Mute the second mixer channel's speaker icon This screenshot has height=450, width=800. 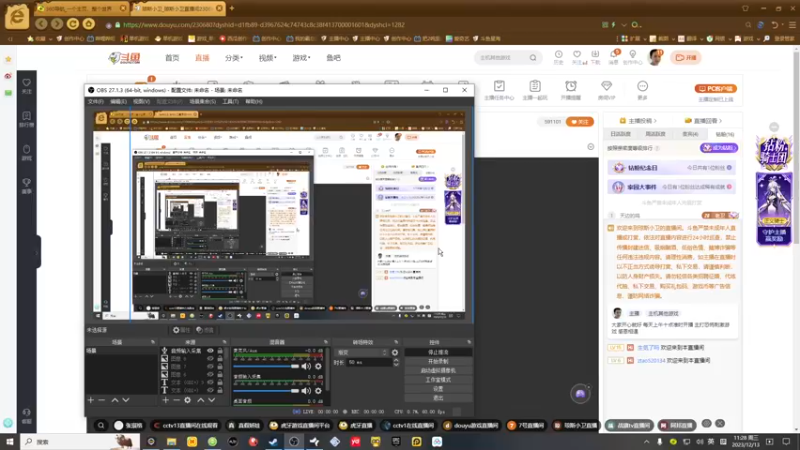coord(306,391)
